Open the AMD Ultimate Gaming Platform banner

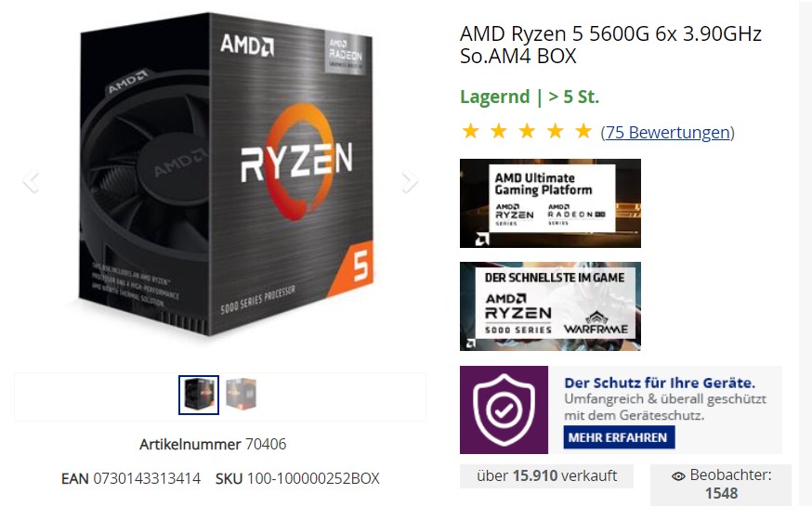click(x=550, y=202)
